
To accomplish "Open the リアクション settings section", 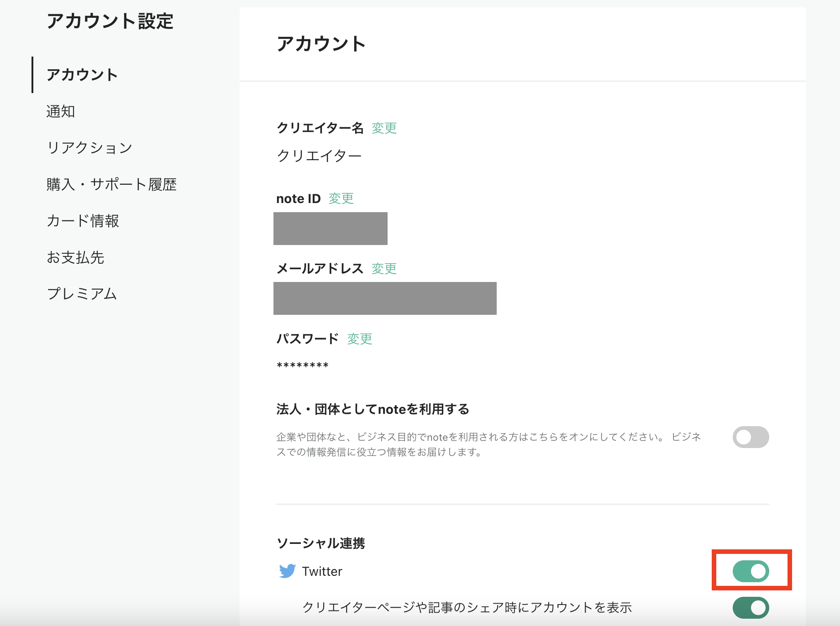I will coord(89,148).
